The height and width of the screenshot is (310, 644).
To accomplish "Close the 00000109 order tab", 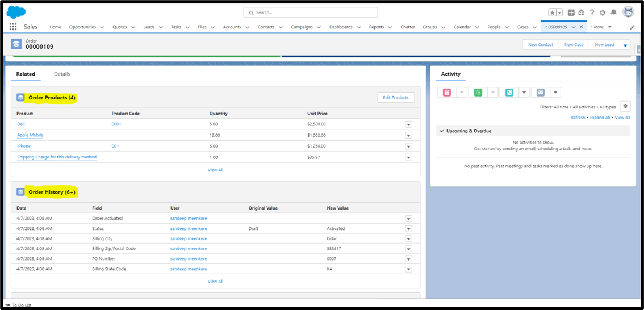I will 581,27.
